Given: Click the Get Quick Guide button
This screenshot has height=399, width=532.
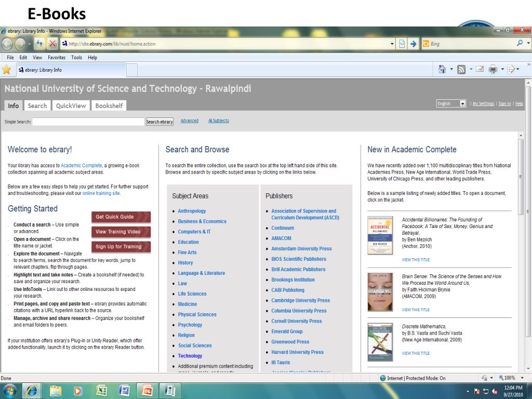Looking at the screenshot, I should 121,217.
